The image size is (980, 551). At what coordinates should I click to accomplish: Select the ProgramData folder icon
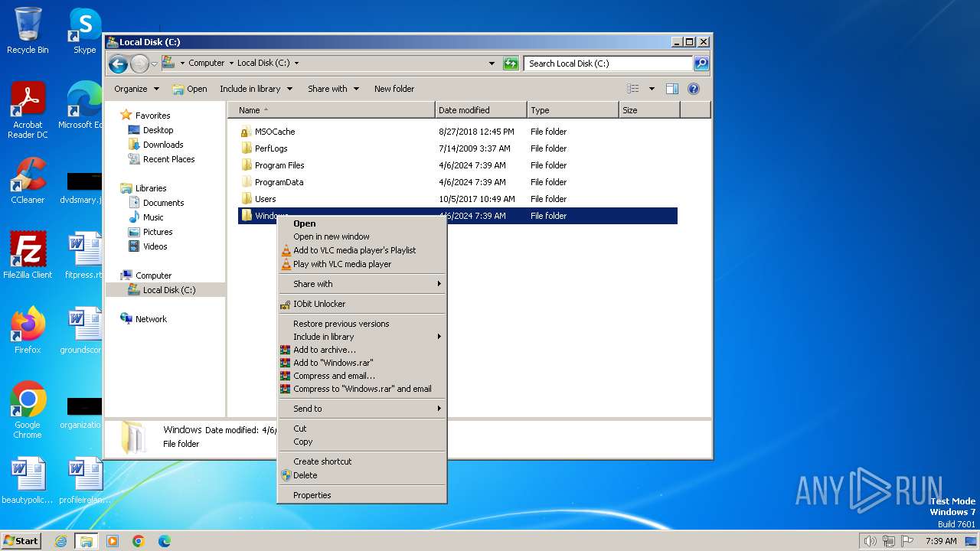coord(246,182)
